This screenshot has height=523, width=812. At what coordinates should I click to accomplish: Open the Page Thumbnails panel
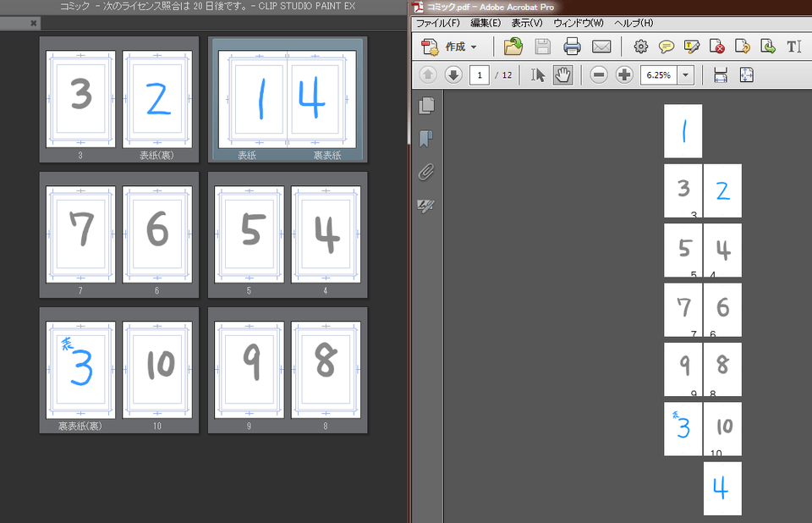[427, 106]
